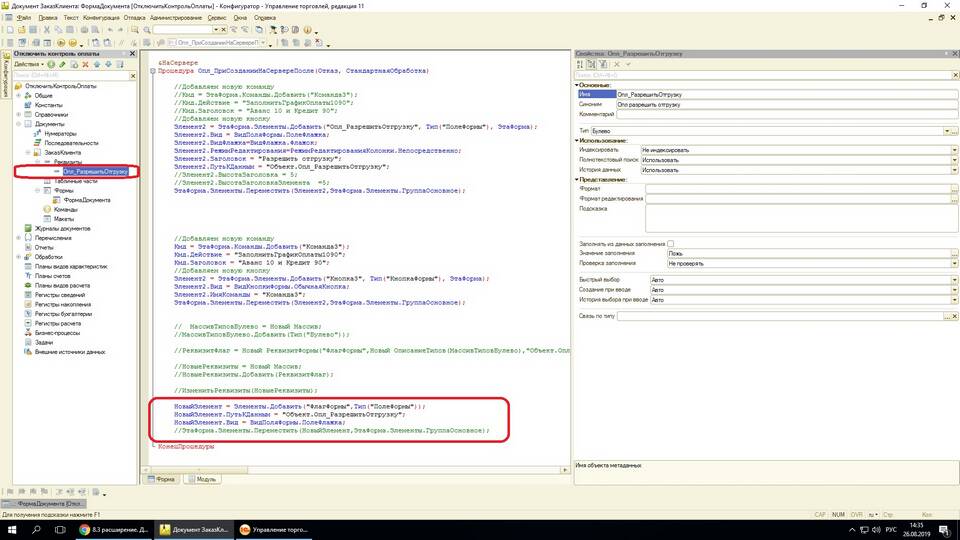Screen dimensions: 960x540
Task: Click the 'Синоним' input field
Action: (787, 104)
